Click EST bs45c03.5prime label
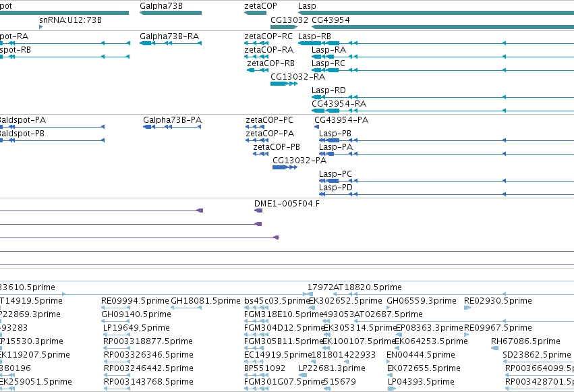Image resolution: width=574 pixels, height=392 pixels. [277, 301]
